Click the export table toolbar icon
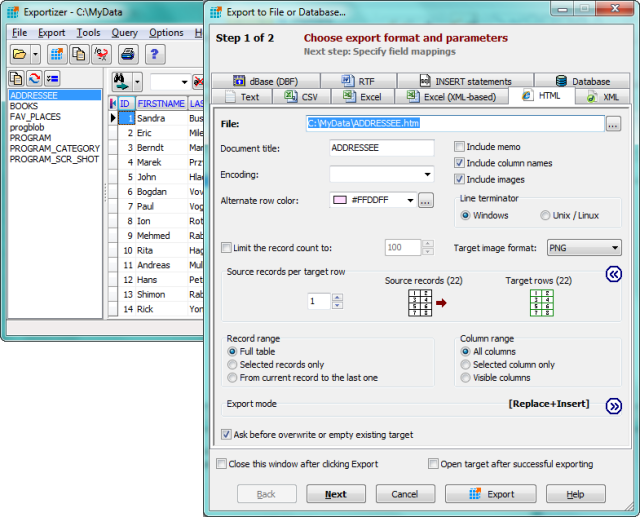This screenshot has height=517, width=640. [56, 53]
